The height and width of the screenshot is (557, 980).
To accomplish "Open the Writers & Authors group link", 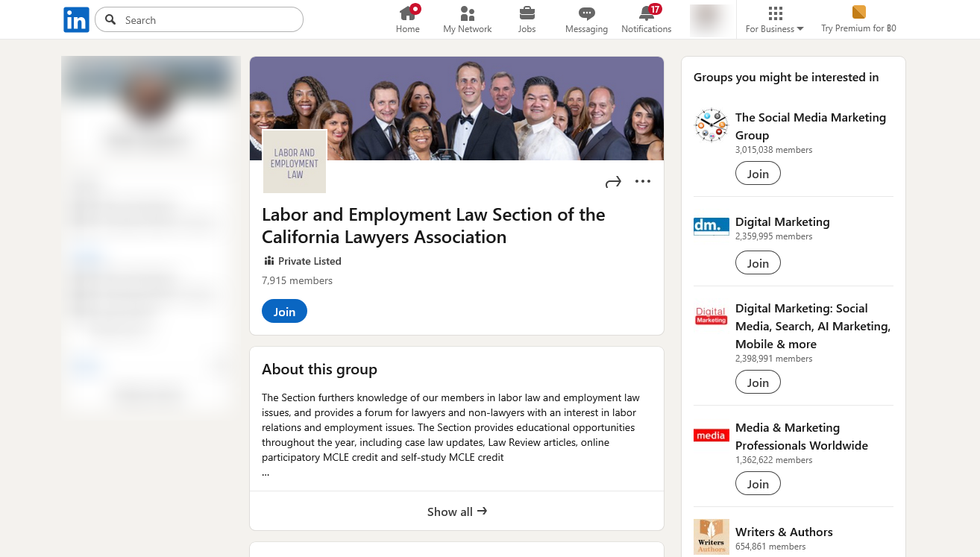I will coord(784,532).
